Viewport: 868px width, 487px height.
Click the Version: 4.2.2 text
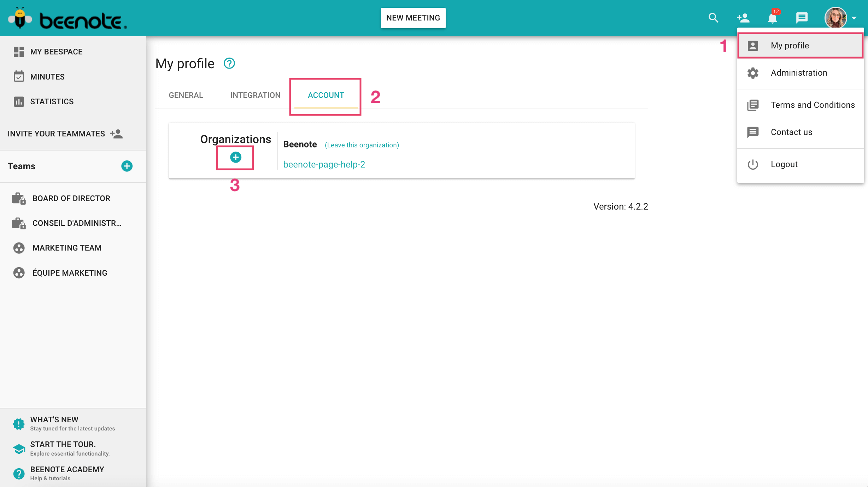(621, 206)
